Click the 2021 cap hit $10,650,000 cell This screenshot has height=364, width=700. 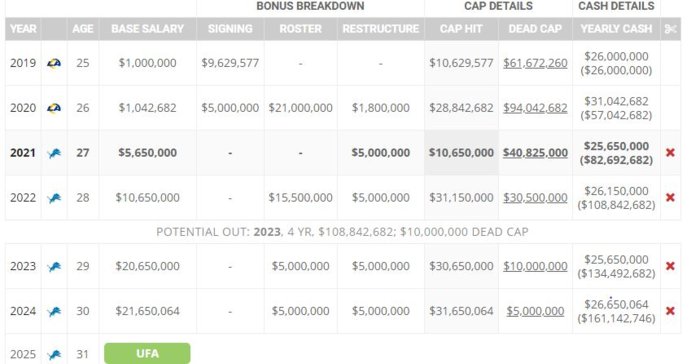click(461, 153)
